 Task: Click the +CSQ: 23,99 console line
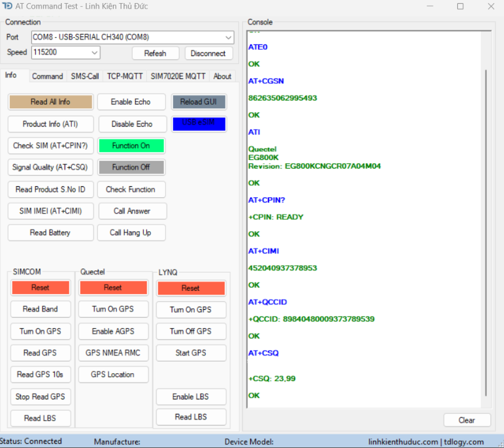coord(272,378)
